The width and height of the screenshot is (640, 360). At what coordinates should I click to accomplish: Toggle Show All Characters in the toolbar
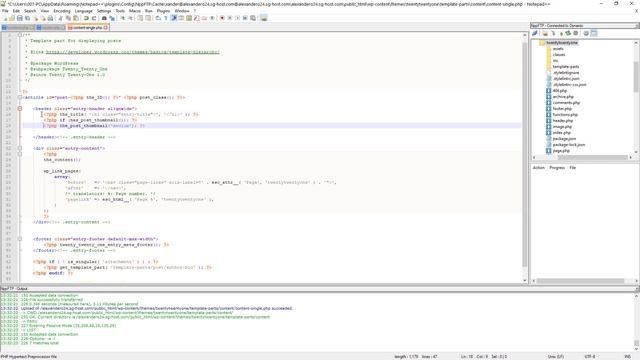coord(166,18)
